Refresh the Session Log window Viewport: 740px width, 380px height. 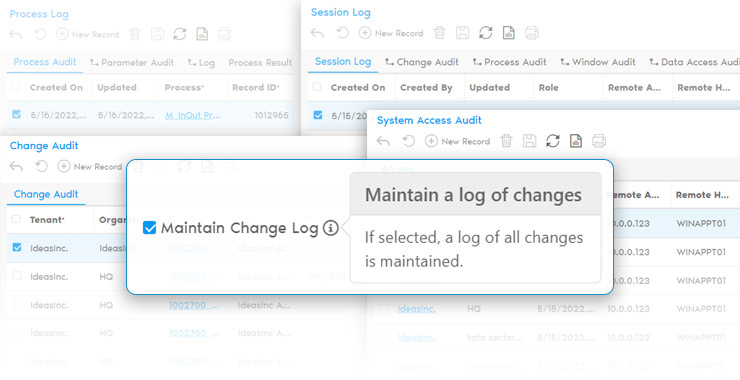(x=486, y=33)
